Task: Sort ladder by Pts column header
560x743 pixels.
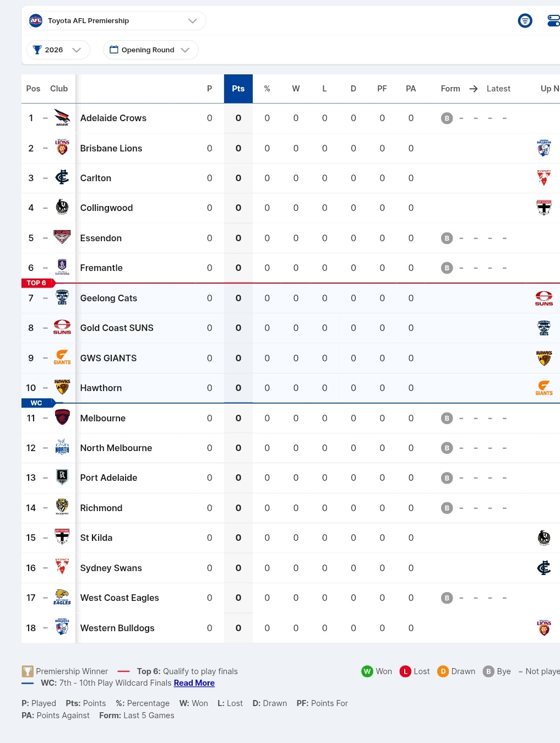Action: [238, 89]
